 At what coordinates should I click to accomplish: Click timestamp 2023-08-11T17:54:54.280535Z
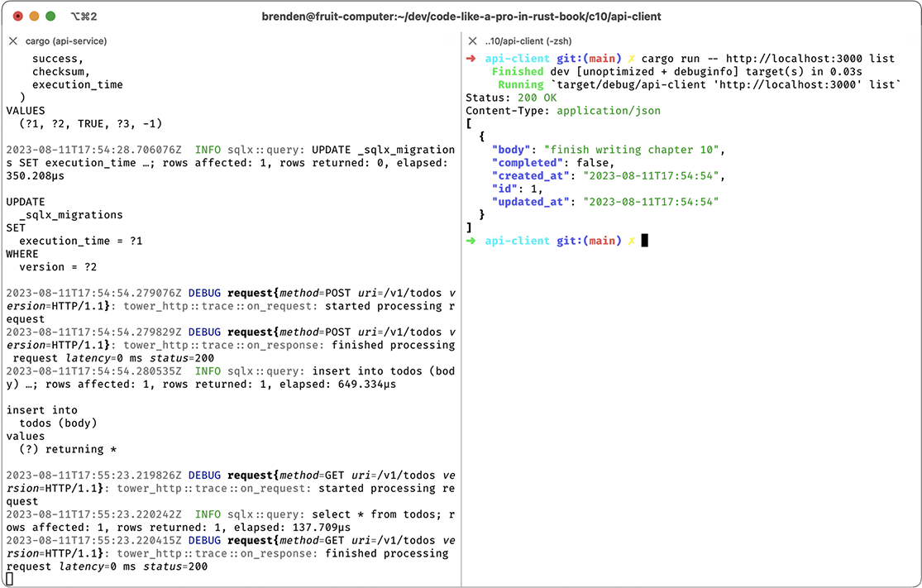point(94,371)
